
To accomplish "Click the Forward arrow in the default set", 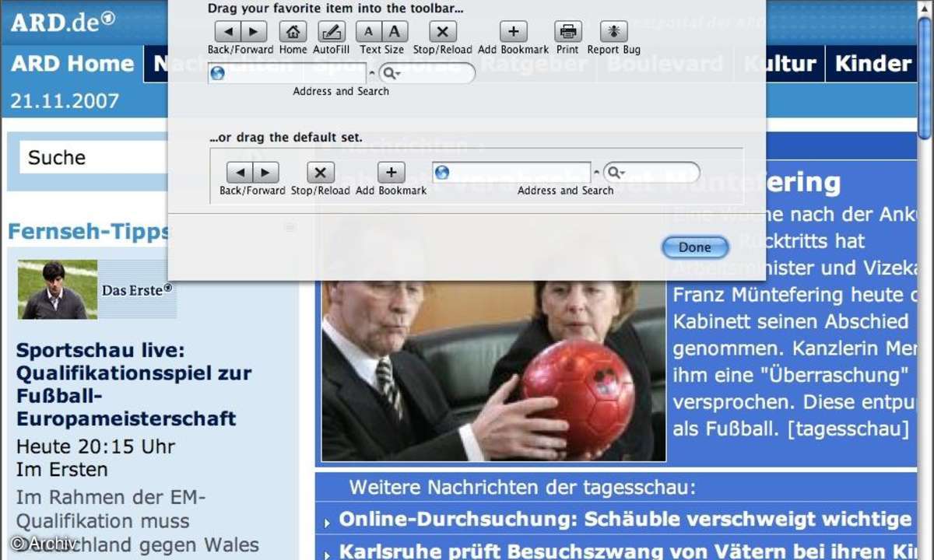I will coord(265,173).
